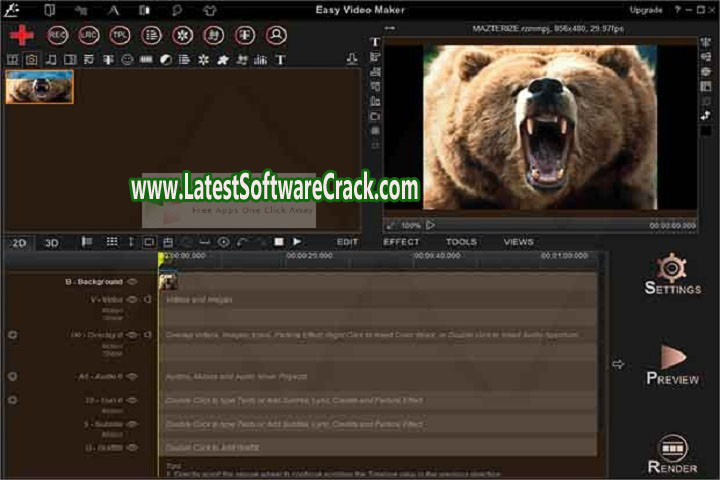The image size is (720, 480).
Task: Click the Settings gear button
Action: tap(672, 275)
